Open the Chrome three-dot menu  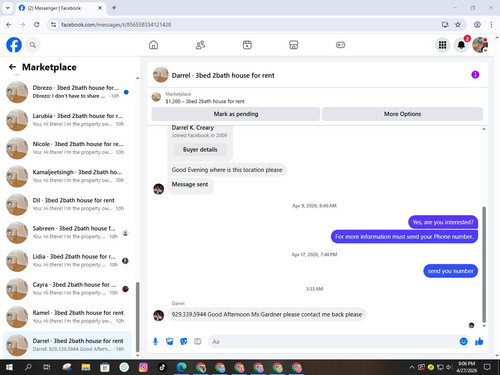click(x=491, y=25)
